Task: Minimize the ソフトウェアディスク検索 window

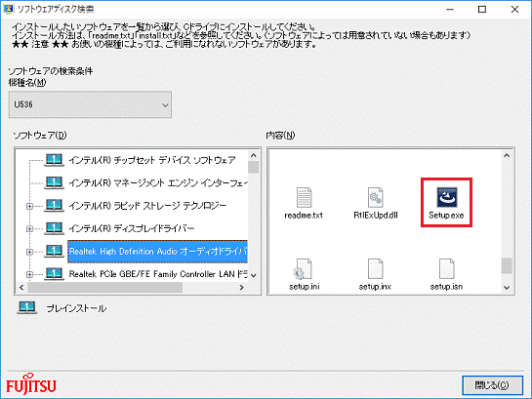Action: pos(450,9)
